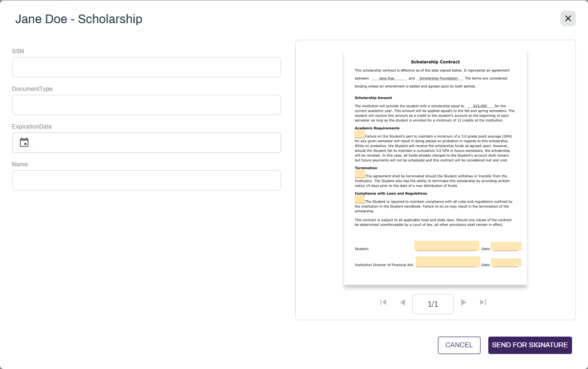
Task: Click into the ExpirationDate field
Action: click(147, 143)
